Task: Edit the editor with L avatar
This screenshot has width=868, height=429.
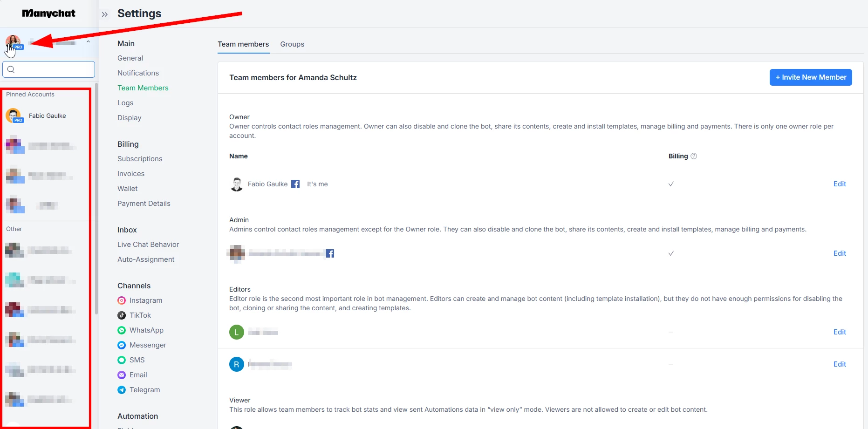Action: [x=840, y=332]
